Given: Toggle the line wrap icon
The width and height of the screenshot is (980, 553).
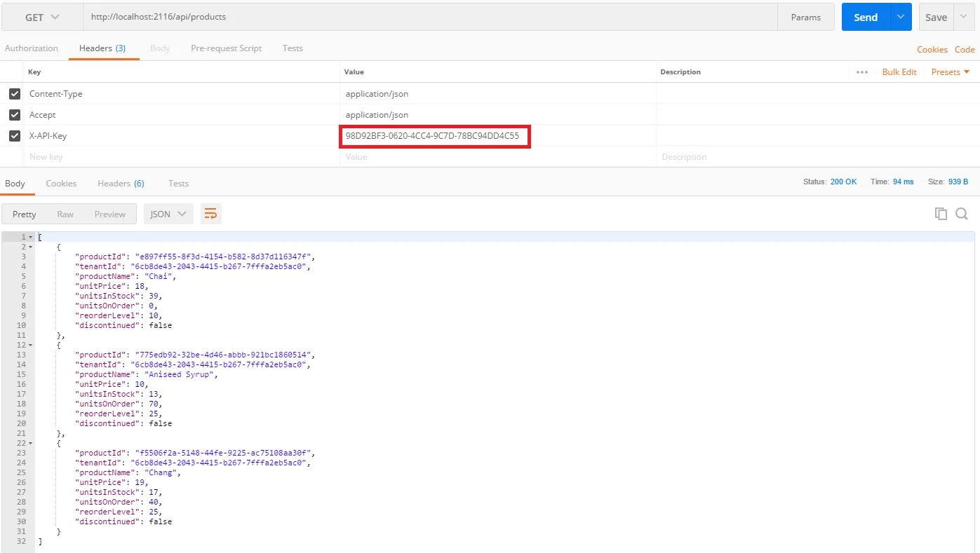Looking at the screenshot, I should (210, 214).
